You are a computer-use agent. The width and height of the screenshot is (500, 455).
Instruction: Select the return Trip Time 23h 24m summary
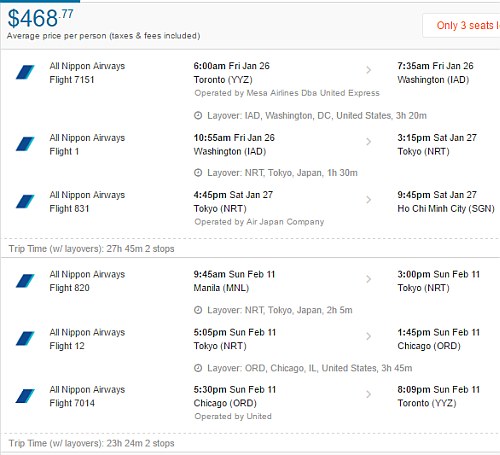(x=91, y=443)
